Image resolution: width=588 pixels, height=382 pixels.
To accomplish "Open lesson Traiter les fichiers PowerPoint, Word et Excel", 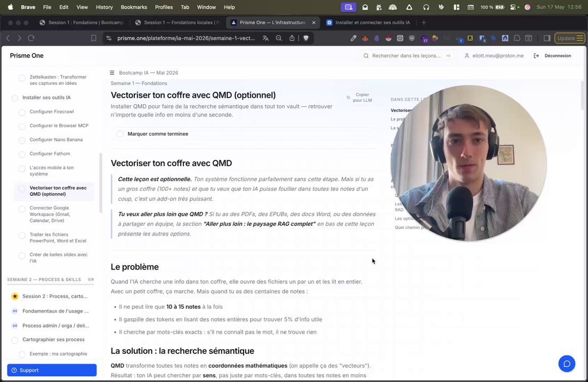I will pyautogui.click(x=58, y=238).
